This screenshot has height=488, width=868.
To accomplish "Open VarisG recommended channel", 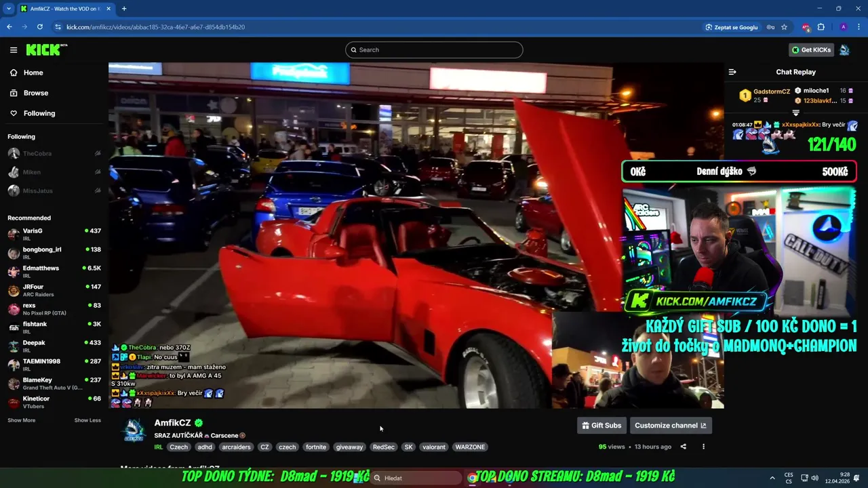I will pos(54,235).
